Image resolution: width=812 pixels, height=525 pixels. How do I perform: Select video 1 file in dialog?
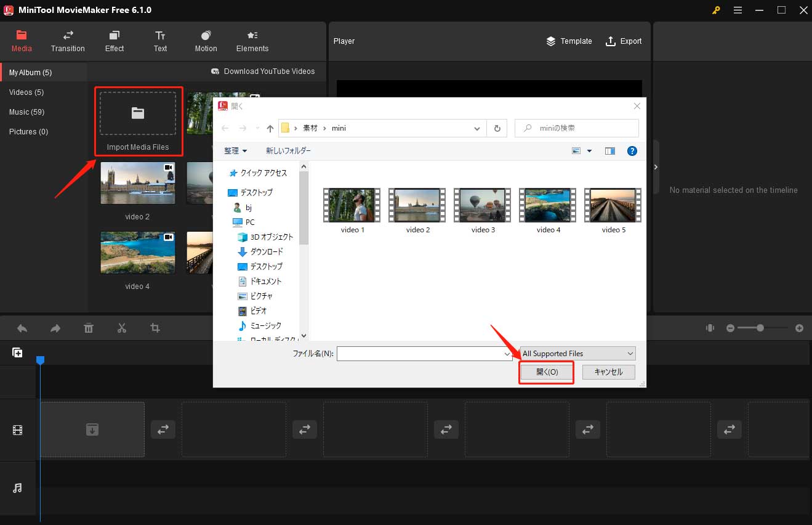pos(353,211)
